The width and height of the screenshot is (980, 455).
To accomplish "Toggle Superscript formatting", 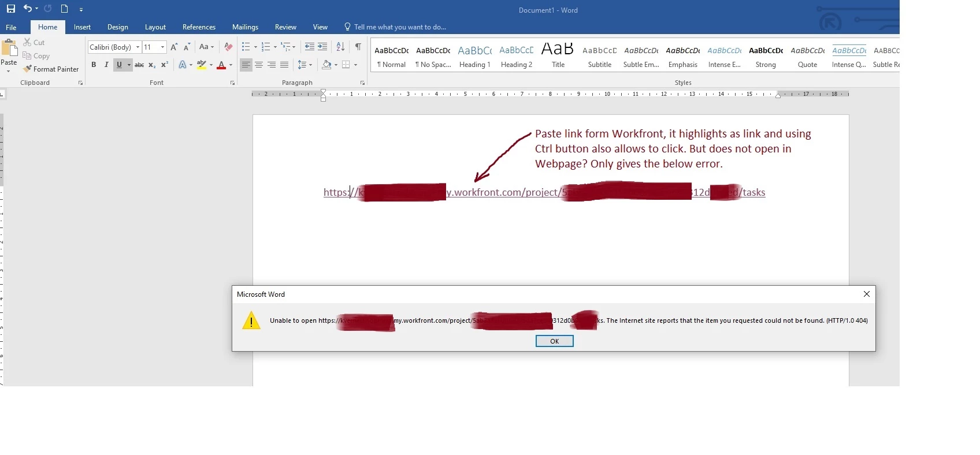I will [x=165, y=65].
